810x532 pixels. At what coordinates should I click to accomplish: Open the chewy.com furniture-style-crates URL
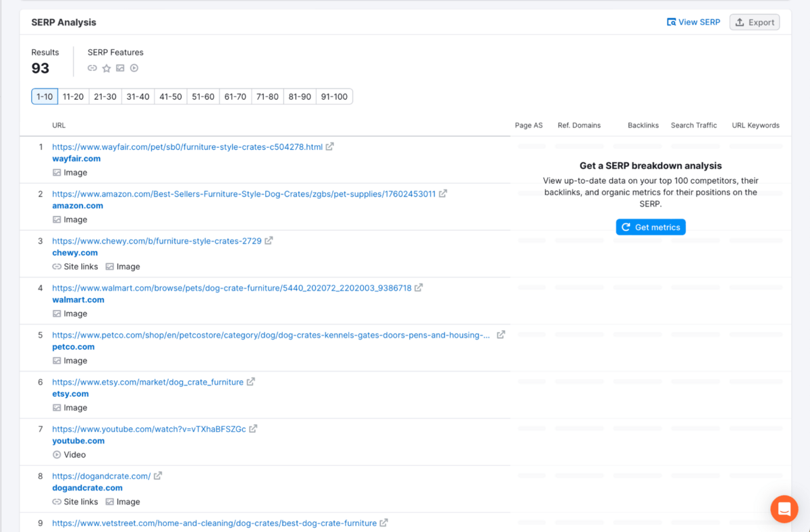(x=157, y=240)
